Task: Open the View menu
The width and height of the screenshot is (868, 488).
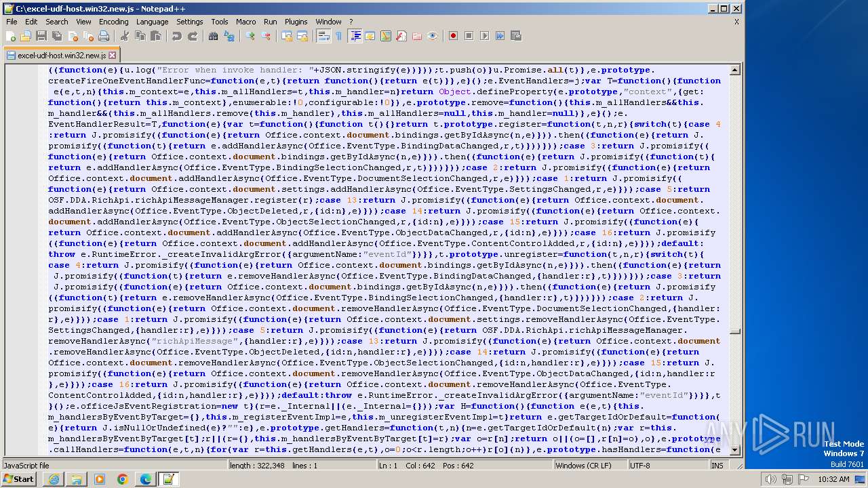Action: [x=83, y=22]
